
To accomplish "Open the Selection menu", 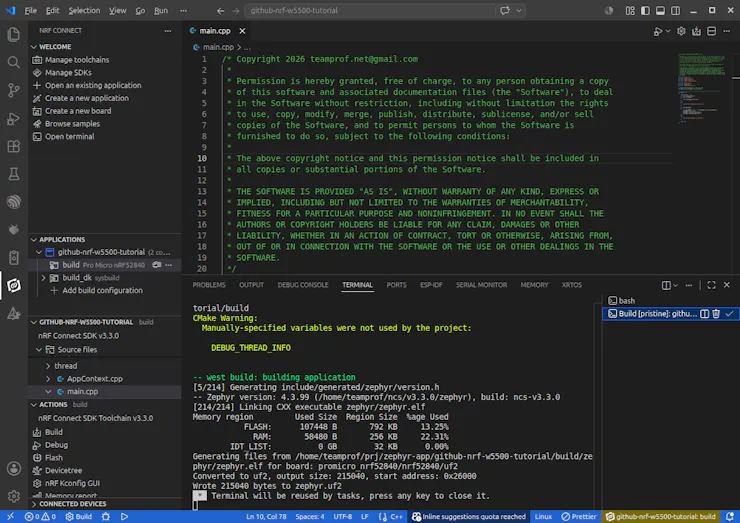I will [x=84, y=10].
